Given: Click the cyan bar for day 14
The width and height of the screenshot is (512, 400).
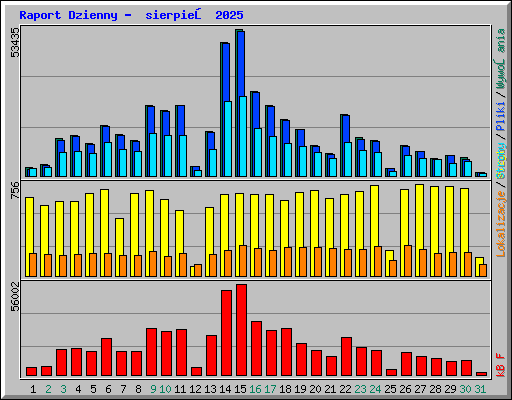Looking at the screenshot, I should click(x=228, y=139).
